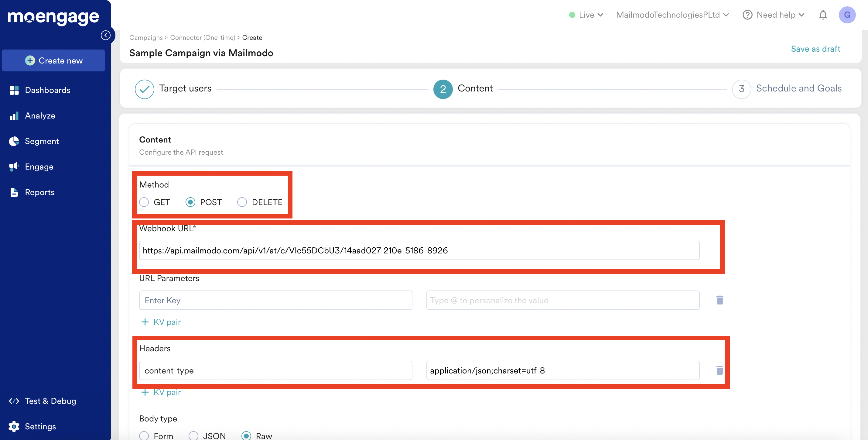This screenshot has height=440, width=868.
Task: Add a KV pair under URL Parameters
Action: click(x=161, y=322)
